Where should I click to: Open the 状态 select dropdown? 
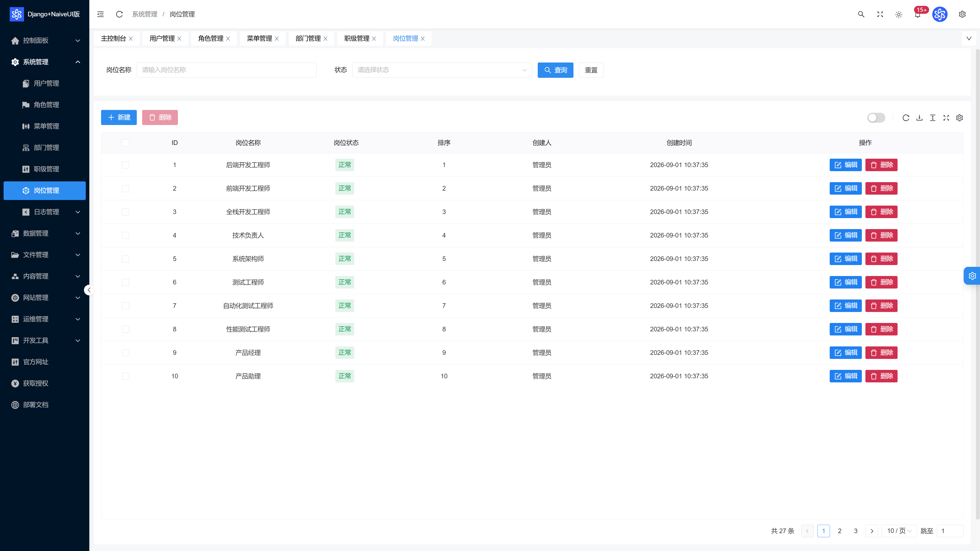tap(442, 70)
